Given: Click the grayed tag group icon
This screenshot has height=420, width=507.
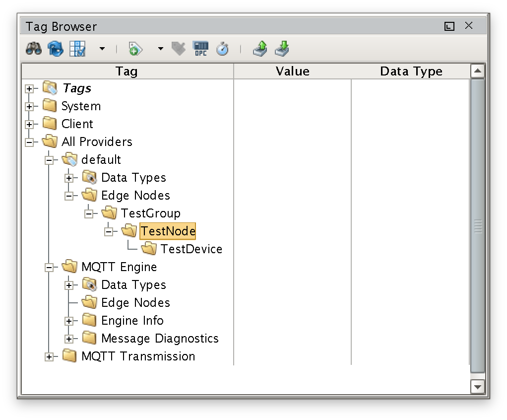Looking at the screenshot, I should [x=179, y=49].
